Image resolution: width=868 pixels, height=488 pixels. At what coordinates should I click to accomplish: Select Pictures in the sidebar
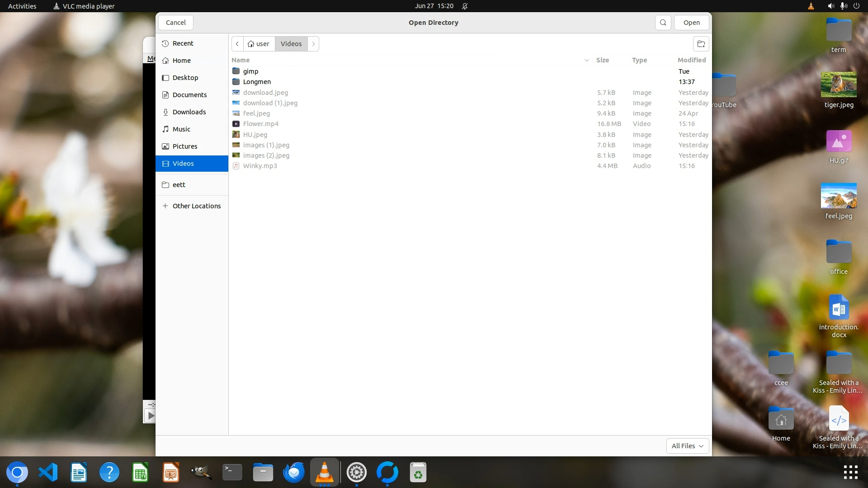coord(184,146)
